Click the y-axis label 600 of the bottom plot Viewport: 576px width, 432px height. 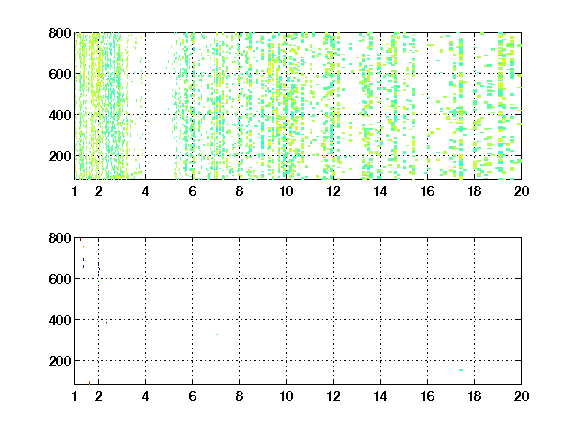click(x=60, y=279)
